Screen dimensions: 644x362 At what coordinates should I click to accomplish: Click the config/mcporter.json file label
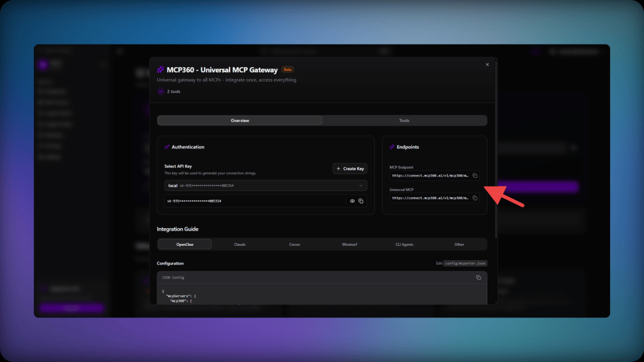coord(465,263)
